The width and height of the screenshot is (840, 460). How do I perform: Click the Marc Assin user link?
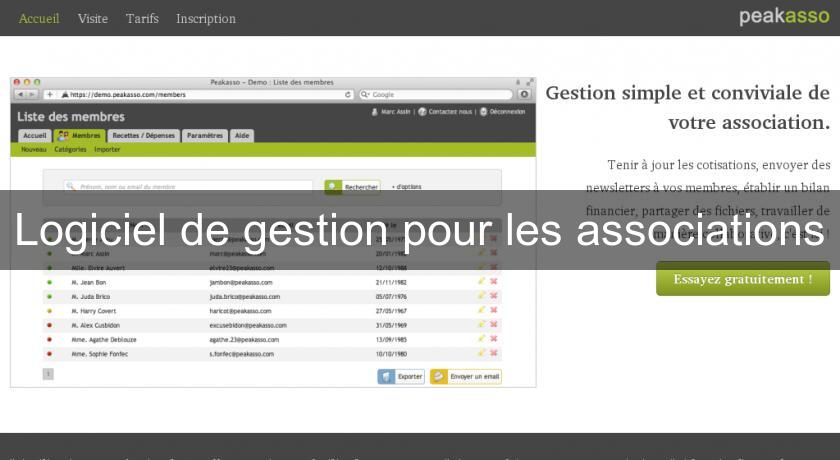point(391,112)
